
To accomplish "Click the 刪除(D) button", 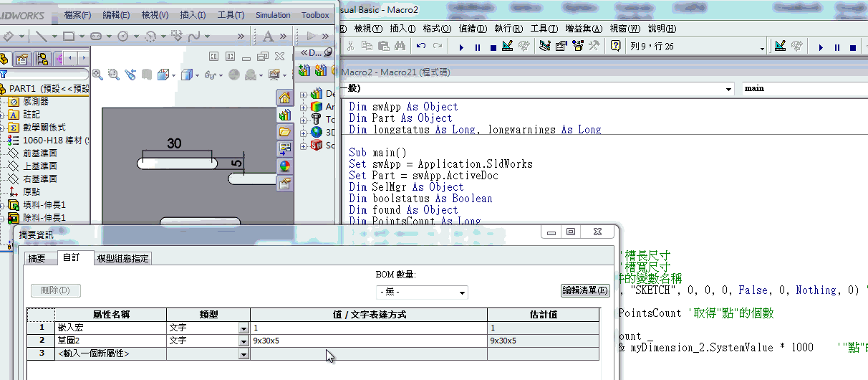I will coord(56,290).
